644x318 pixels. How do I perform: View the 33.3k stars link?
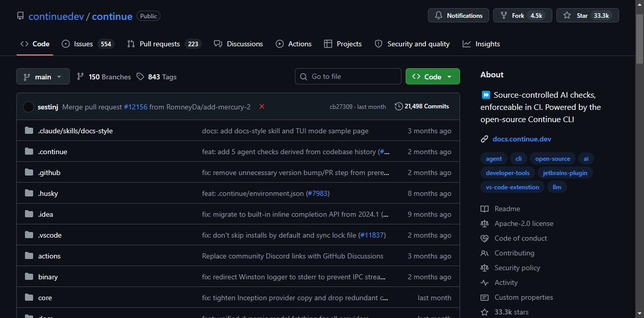505,312
